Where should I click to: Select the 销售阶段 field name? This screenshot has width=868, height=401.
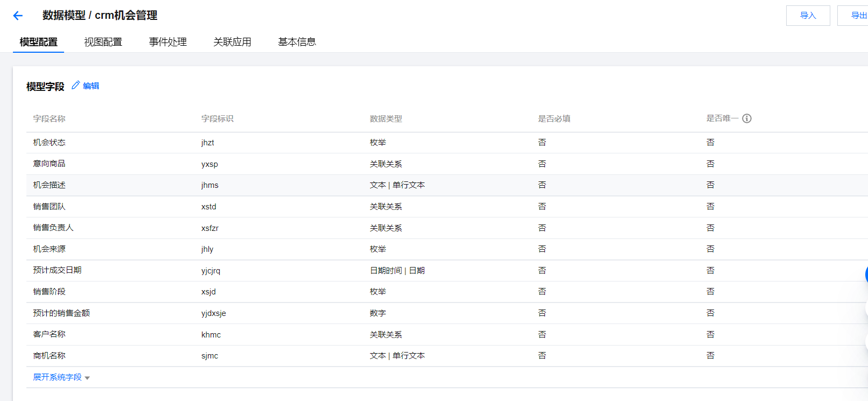49,292
